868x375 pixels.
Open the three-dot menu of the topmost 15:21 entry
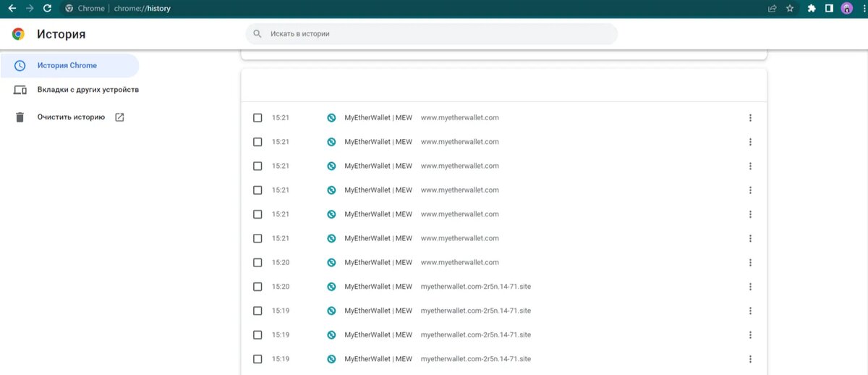point(750,118)
